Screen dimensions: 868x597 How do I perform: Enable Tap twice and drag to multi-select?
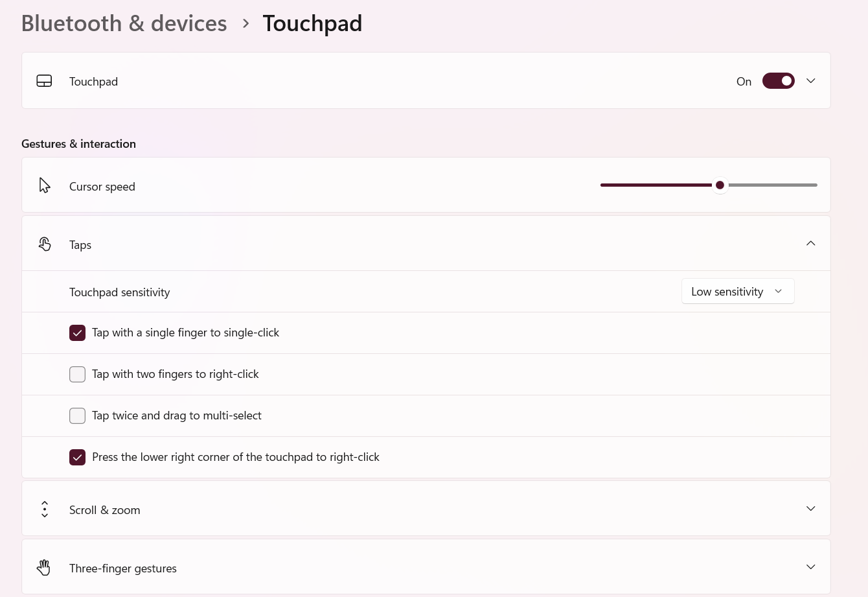77,416
